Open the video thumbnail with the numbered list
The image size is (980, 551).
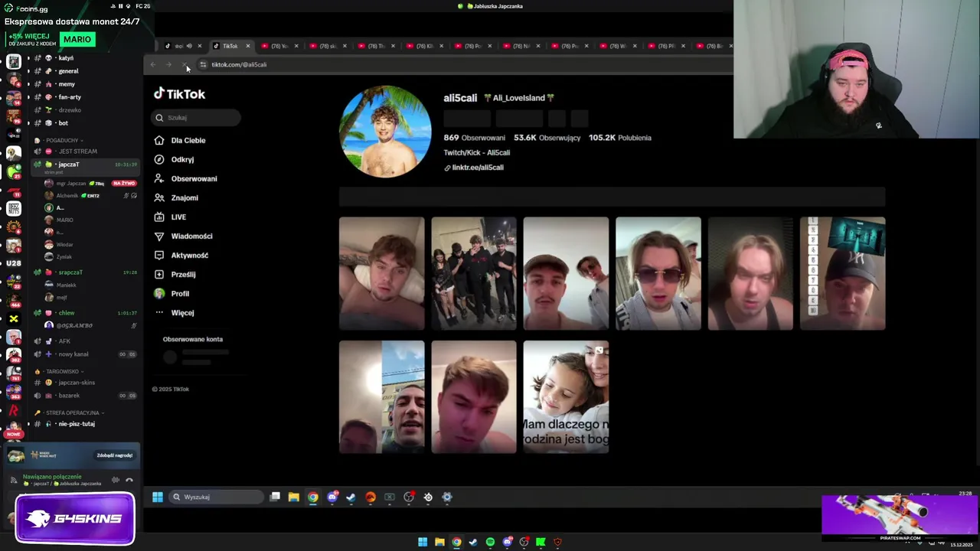pyautogui.click(x=843, y=273)
